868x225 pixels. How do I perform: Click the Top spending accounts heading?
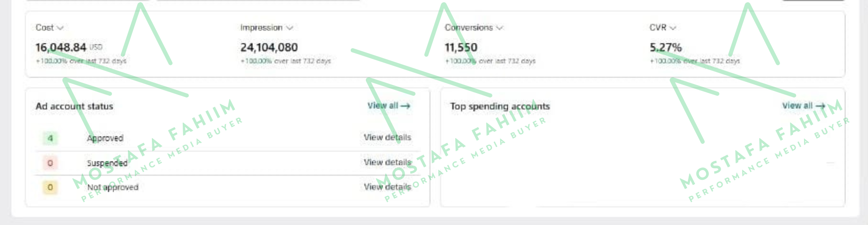point(500,107)
